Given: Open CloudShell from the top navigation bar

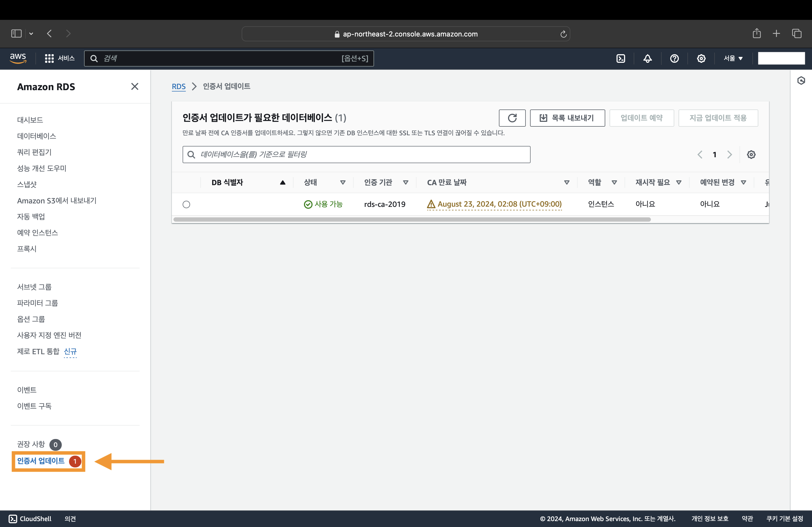Looking at the screenshot, I should pos(621,58).
